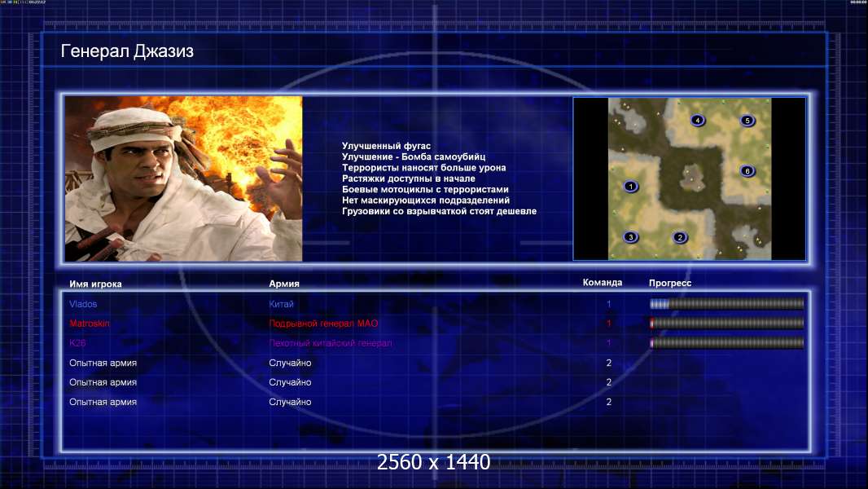Image resolution: width=868 pixels, height=489 pixels.
Task: Click Подрывной генерал МАО army entry
Action: point(323,324)
